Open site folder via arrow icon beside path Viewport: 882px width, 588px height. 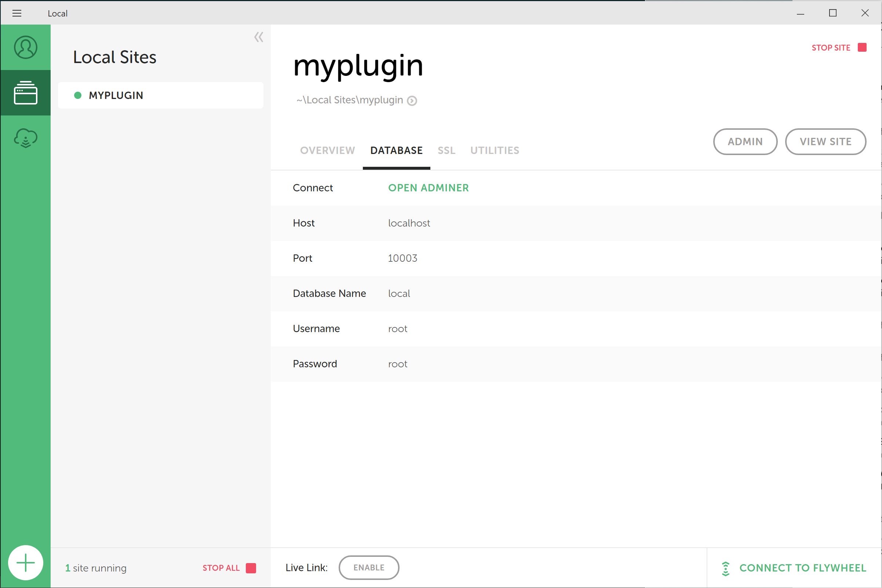(412, 100)
